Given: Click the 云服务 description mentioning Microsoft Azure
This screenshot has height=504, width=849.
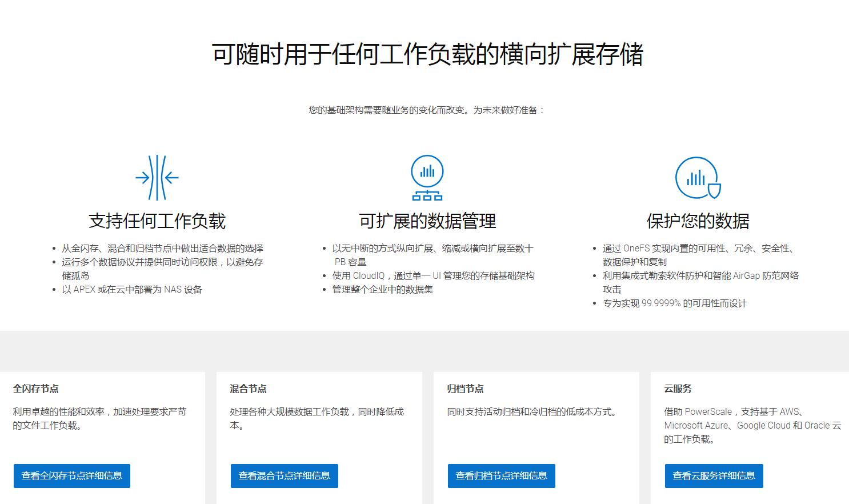Looking at the screenshot, I should coord(752,426).
